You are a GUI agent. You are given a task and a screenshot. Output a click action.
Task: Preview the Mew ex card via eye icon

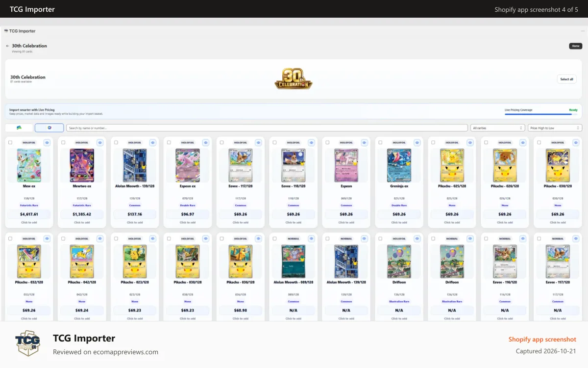click(x=47, y=142)
